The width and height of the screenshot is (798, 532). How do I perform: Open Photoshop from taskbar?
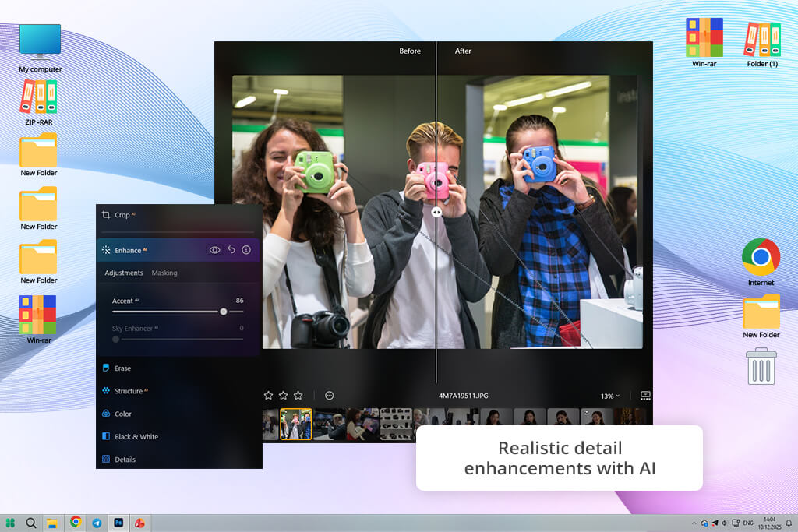pyautogui.click(x=118, y=523)
